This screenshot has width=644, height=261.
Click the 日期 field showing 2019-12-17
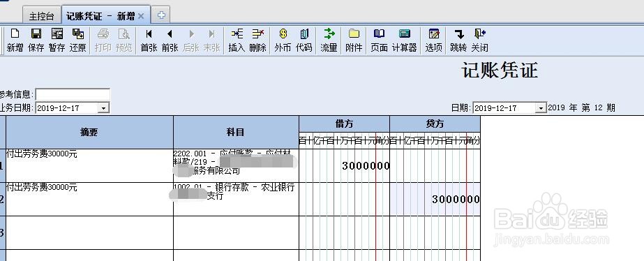tap(505, 108)
